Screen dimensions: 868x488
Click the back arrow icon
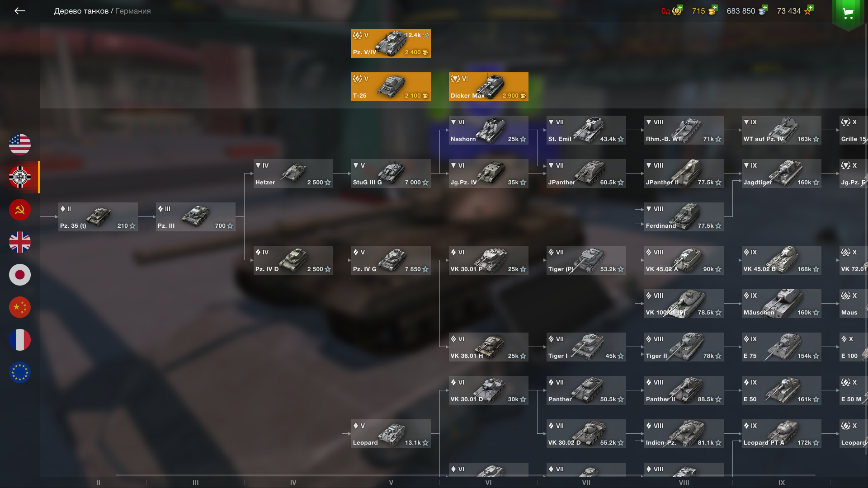click(20, 11)
